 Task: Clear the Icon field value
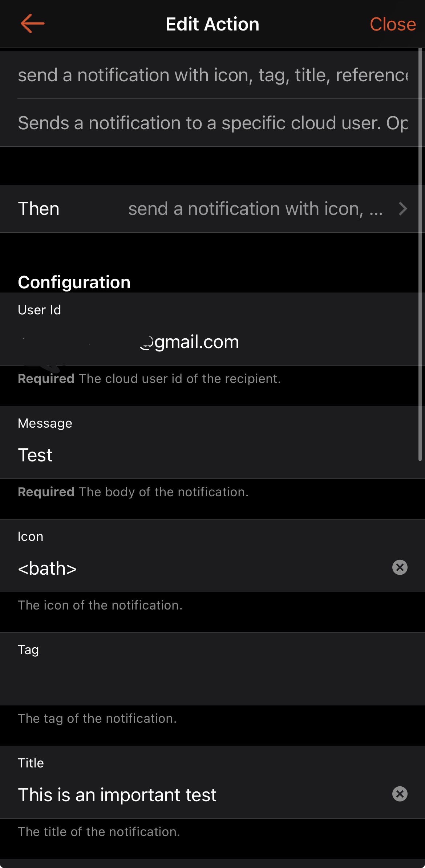(x=400, y=567)
